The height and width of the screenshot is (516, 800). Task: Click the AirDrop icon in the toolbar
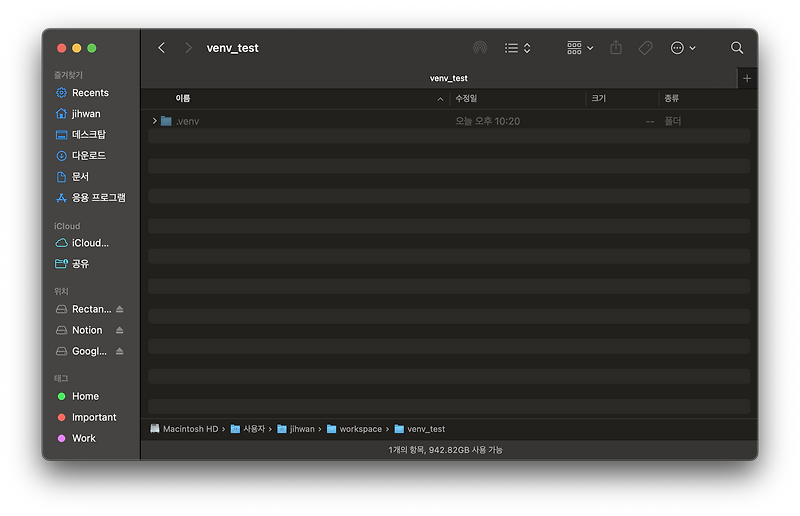(x=480, y=48)
